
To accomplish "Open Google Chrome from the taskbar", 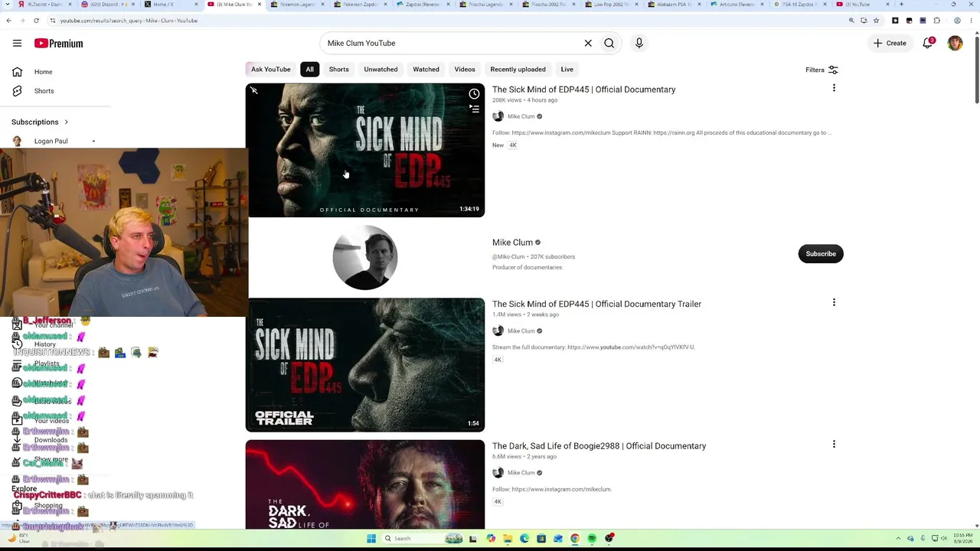I will click(575, 539).
